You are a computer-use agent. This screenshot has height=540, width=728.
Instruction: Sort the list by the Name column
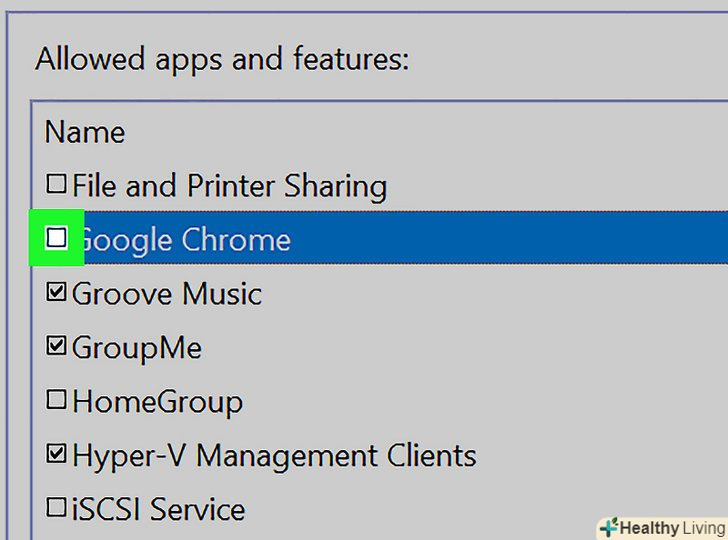point(85,132)
